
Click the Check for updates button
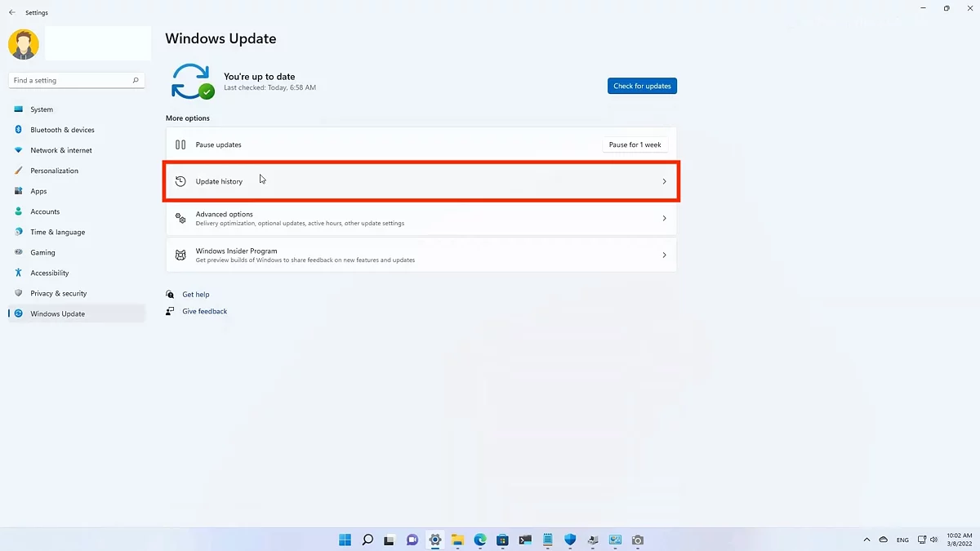[642, 86]
